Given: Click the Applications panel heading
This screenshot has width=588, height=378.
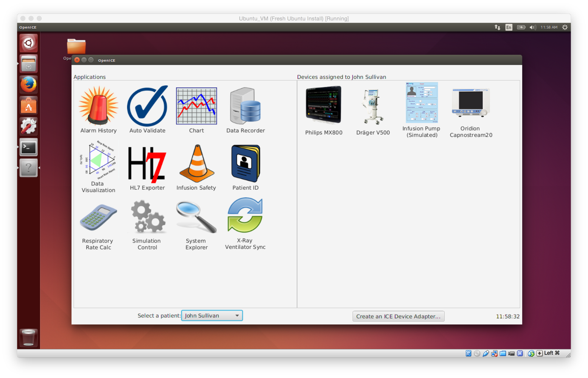Looking at the screenshot, I should point(90,77).
